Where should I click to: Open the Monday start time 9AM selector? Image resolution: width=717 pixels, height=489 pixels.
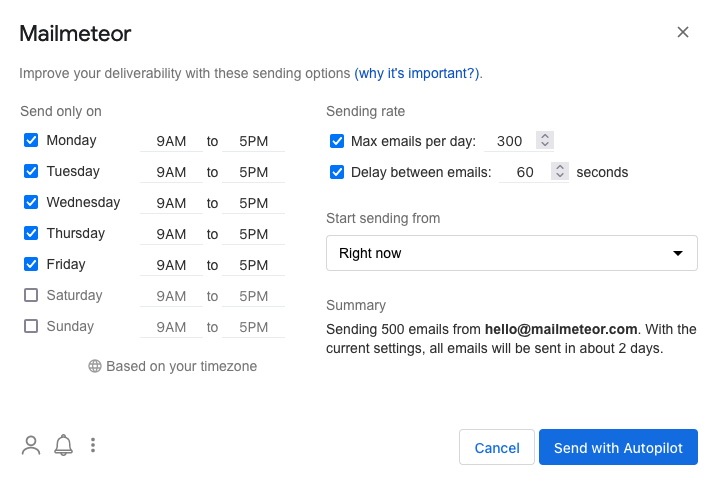point(171,141)
